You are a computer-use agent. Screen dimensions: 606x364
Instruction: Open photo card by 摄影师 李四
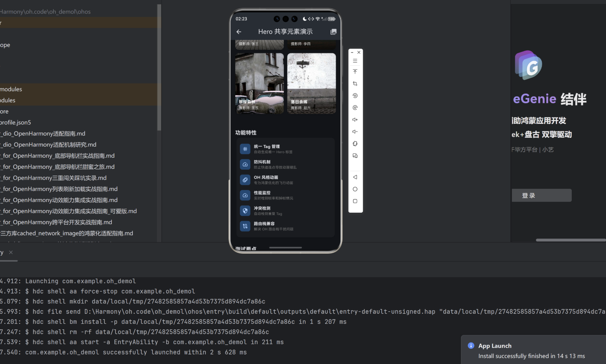[311, 45]
